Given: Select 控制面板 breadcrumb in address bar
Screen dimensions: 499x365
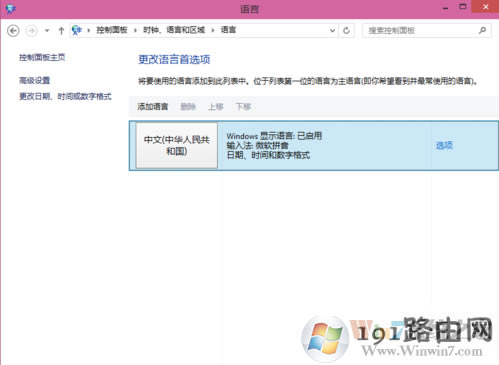Looking at the screenshot, I should coord(112,30).
